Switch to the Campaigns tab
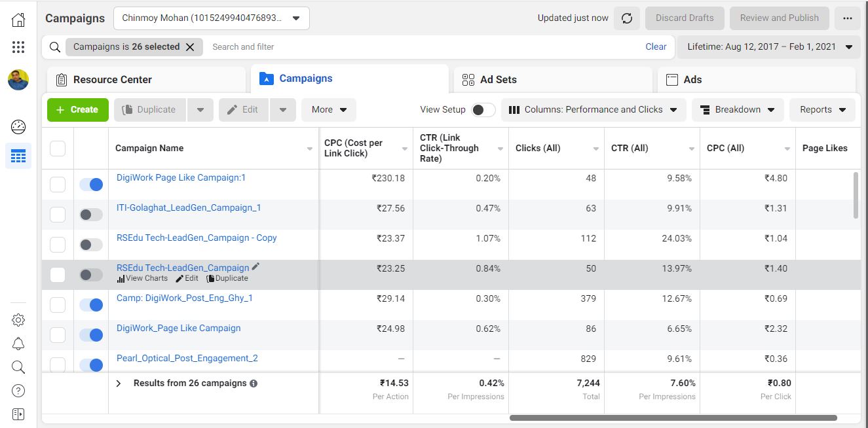The image size is (868, 428). 350,79
